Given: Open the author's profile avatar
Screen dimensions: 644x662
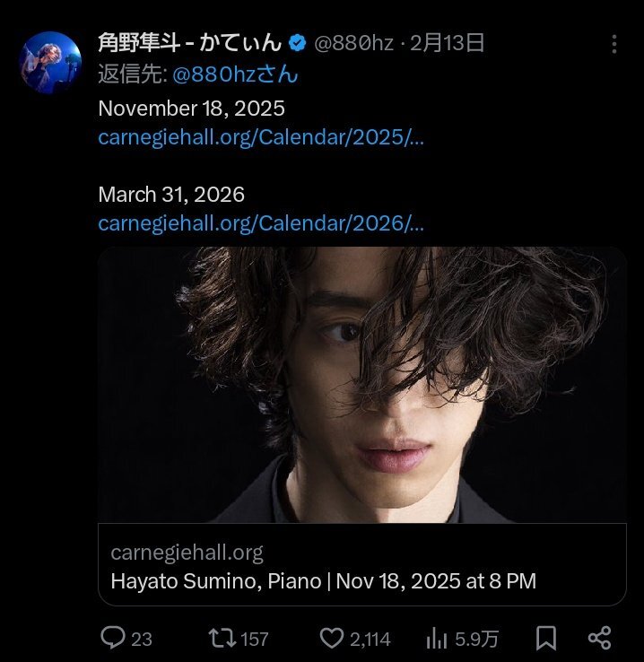Looking at the screenshot, I should point(50,63).
